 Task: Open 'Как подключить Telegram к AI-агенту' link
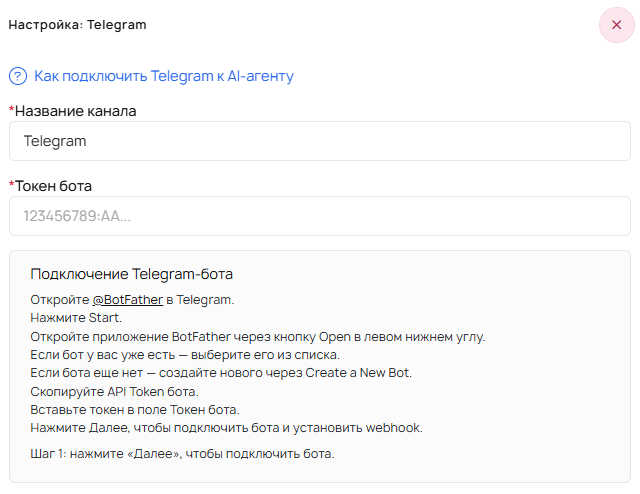click(x=164, y=76)
